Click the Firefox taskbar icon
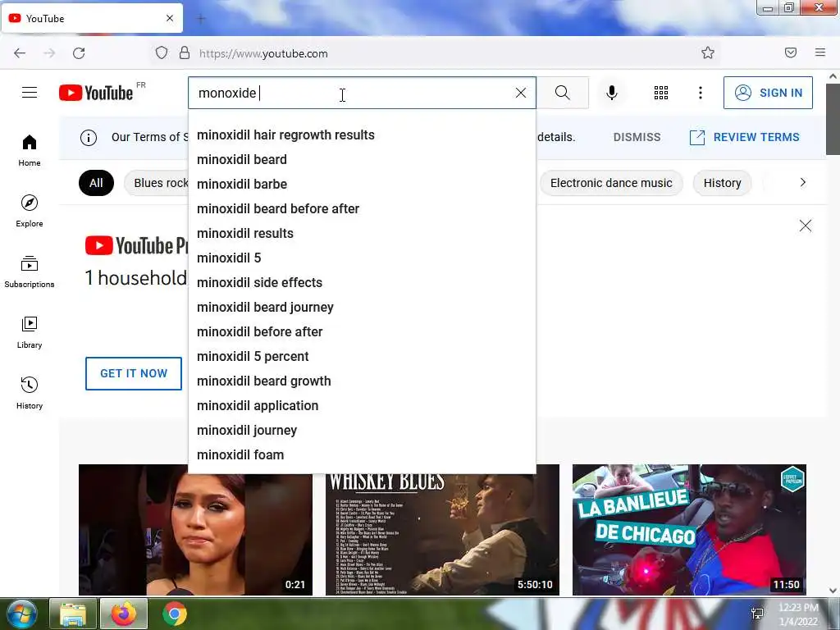The image size is (840, 630). pyautogui.click(x=124, y=614)
